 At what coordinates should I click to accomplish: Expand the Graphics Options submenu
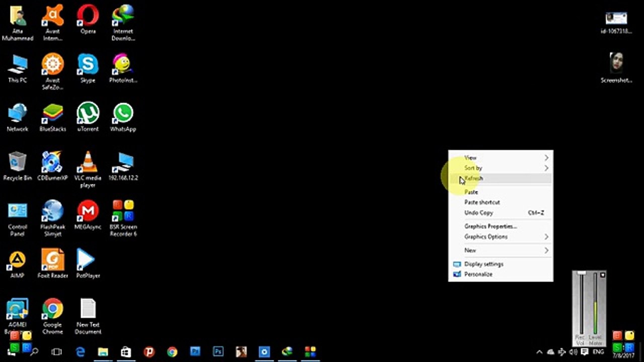[x=501, y=237]
